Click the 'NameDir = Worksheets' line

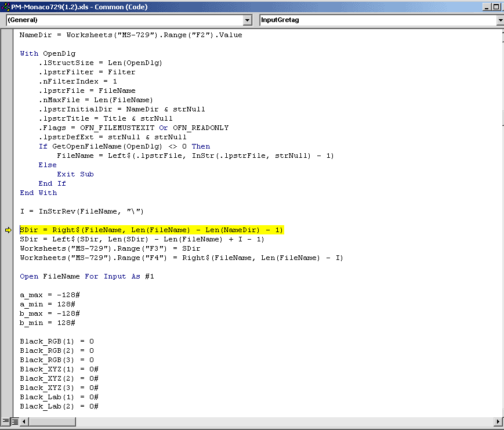[x=131, y=35]
